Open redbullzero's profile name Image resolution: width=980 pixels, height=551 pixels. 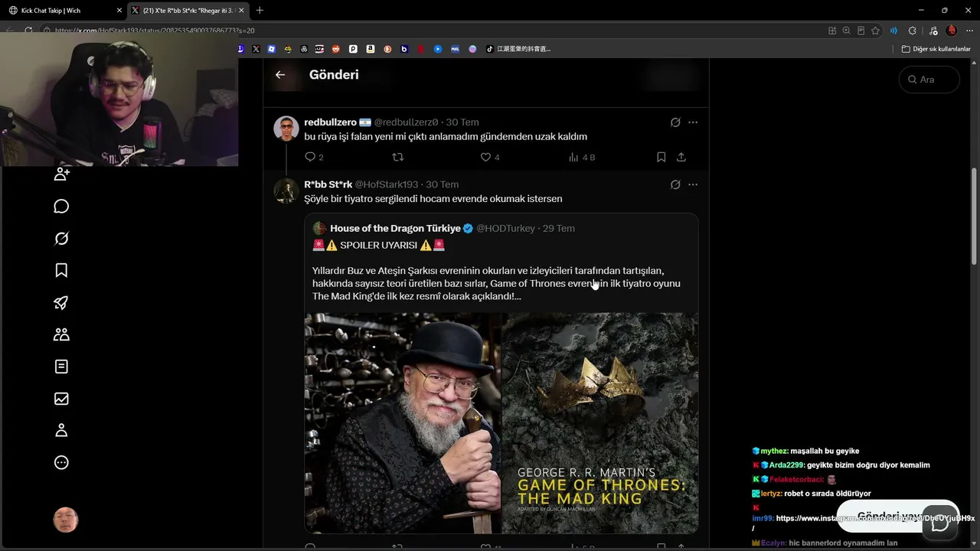pos(330,122)
